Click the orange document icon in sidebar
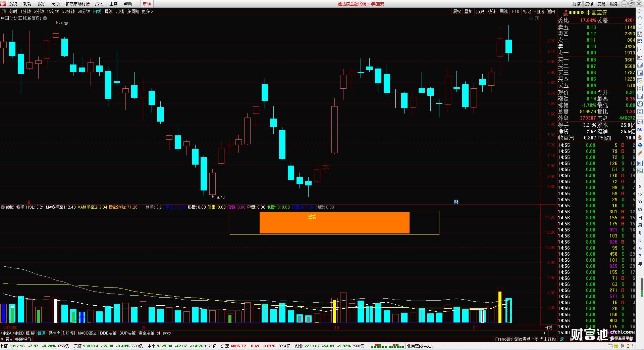 coord(640,88)
